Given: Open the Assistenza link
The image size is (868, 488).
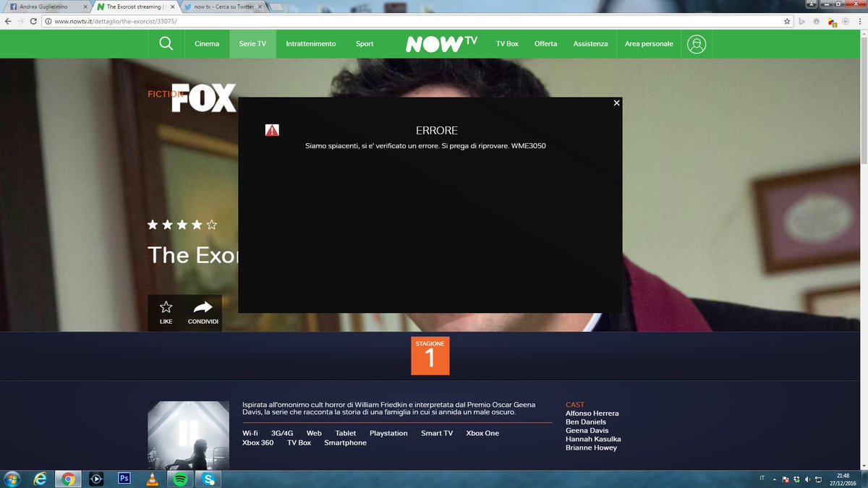Looking at the screenshot, I should (x=590, y=43).
